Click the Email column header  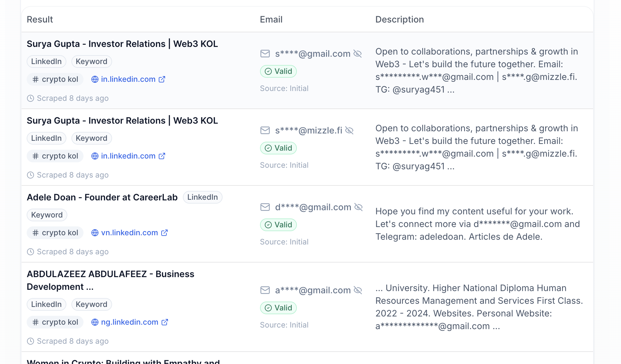[271, 19]
